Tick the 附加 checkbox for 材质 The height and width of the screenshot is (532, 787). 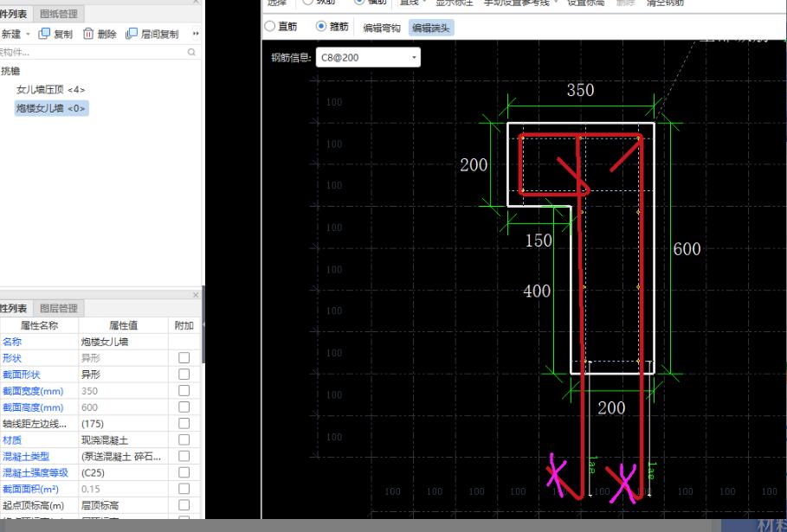pos(184,439)
